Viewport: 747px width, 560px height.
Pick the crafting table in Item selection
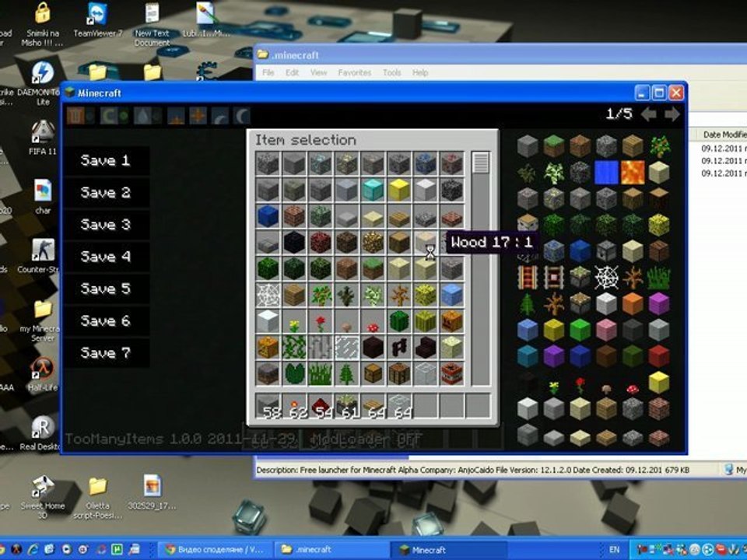[x=398, y=374]
